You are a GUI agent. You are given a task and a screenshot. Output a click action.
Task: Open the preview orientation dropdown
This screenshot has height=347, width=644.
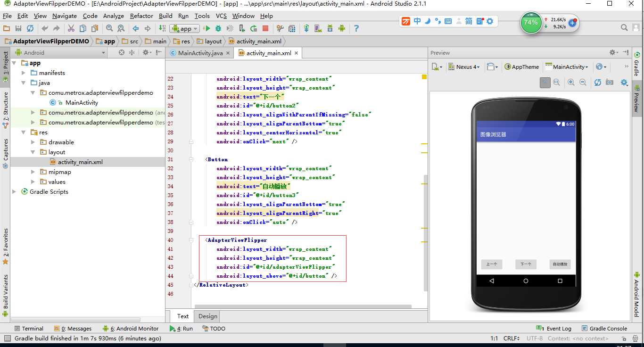point(493,67)
